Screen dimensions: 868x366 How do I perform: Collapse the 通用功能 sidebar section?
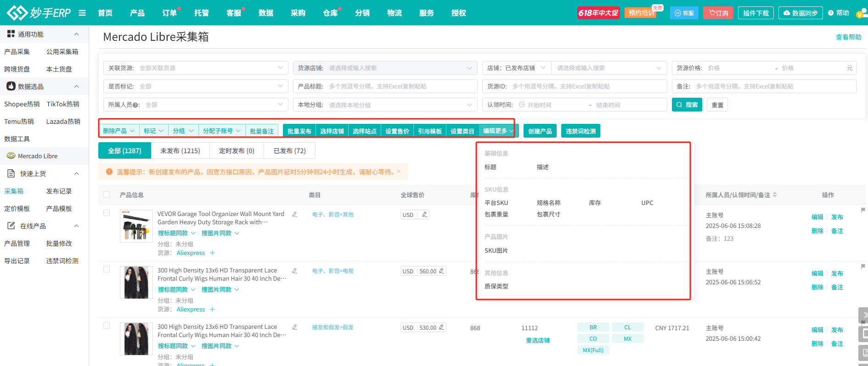76,34
